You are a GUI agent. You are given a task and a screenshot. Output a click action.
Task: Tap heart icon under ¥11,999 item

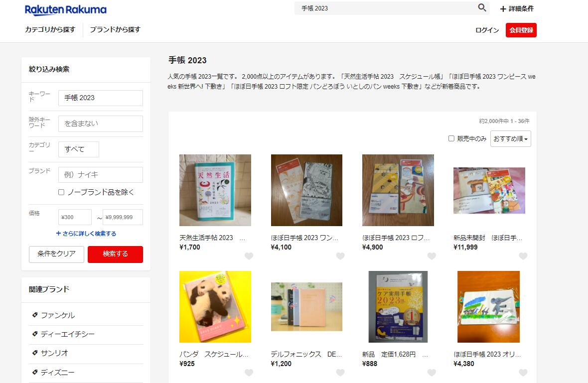click(x=523, y=256)
